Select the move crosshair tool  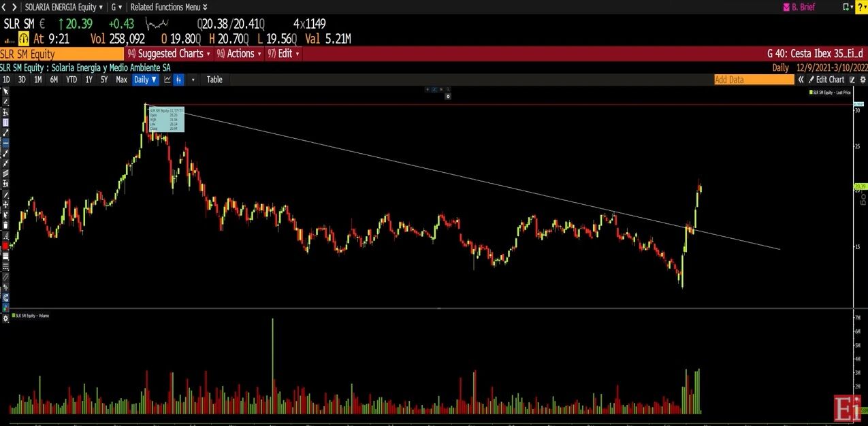[x=5, y=204]
